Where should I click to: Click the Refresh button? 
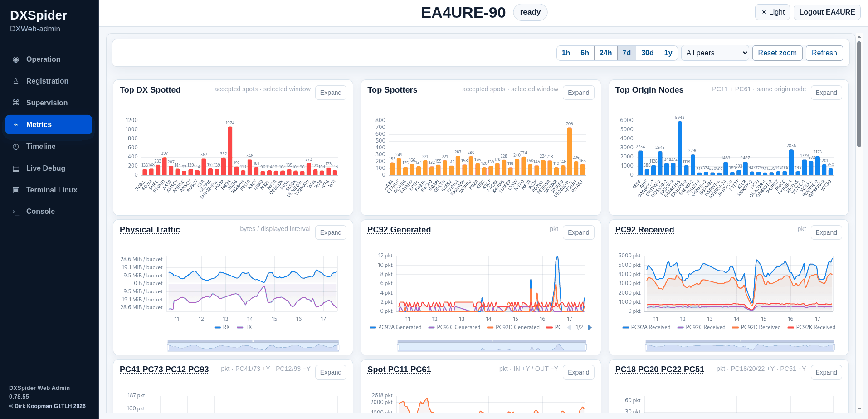[x=824, y=53]
